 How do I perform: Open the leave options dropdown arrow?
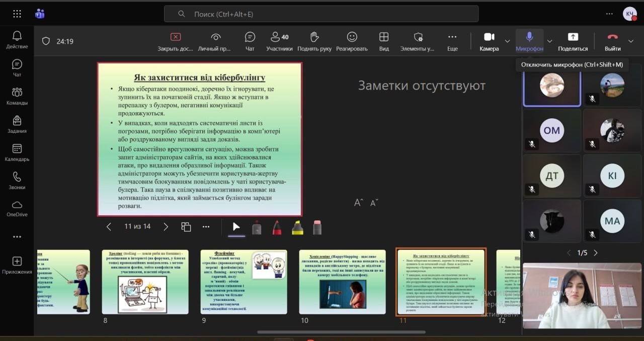tap(631, 41)
